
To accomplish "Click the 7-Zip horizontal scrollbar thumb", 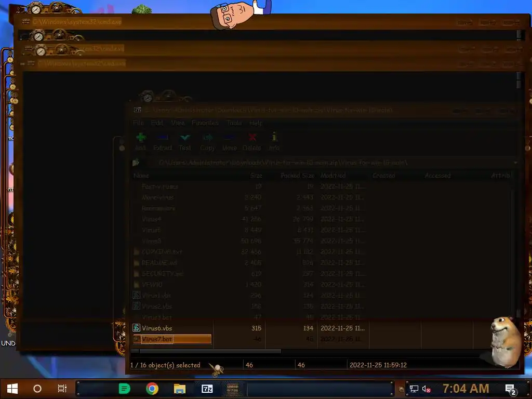I will (x=210, y=351).
